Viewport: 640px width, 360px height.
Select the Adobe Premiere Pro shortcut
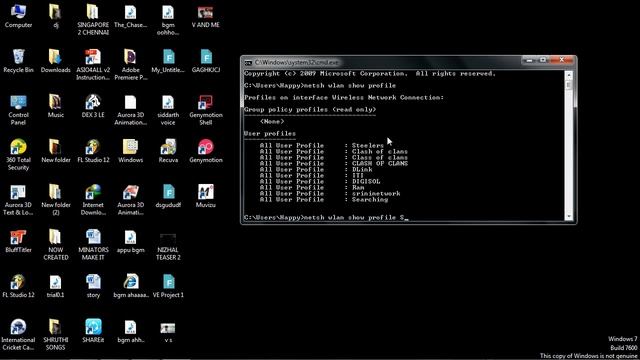131,65
